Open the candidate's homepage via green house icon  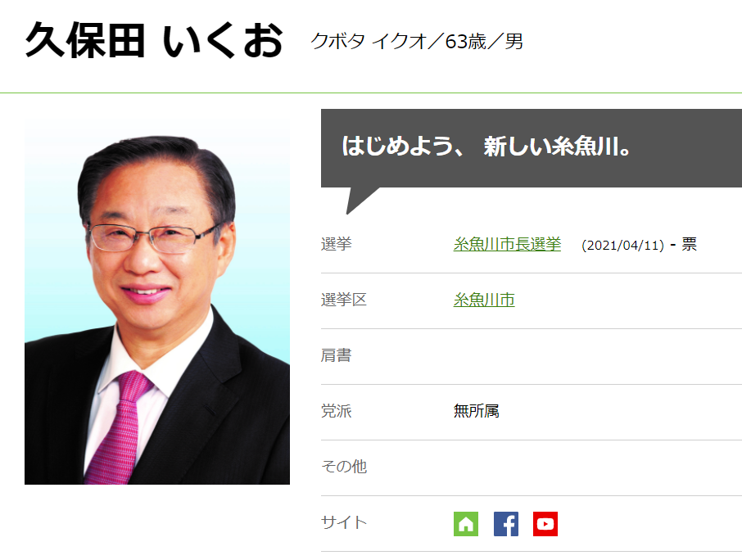(466, 524)
